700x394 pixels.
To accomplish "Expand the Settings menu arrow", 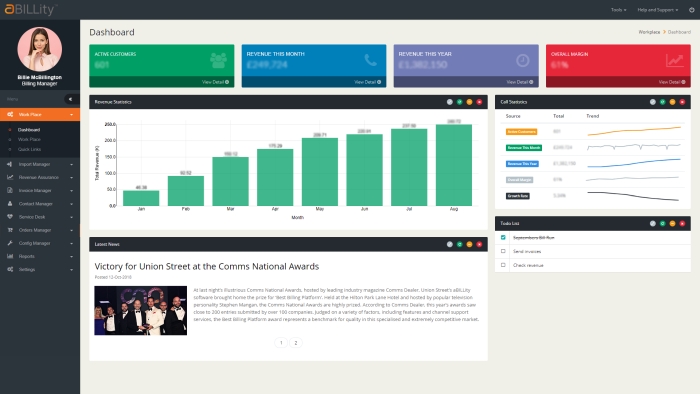I will coord(71,270).
